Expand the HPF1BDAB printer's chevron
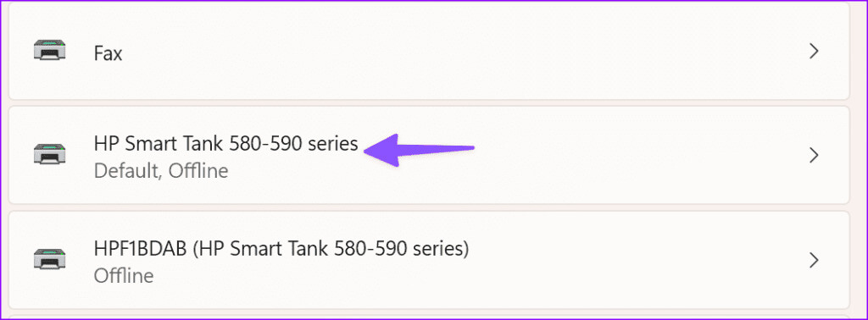Screen dimensions: 868x320 814,260
